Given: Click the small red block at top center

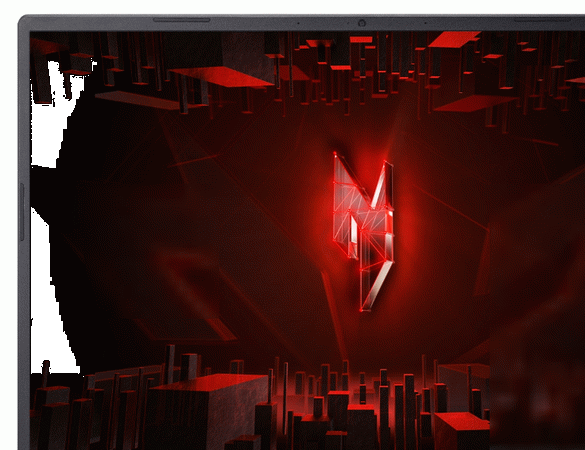Looking at the screenshot, I should pyautogui.click(x=361, y=40).
